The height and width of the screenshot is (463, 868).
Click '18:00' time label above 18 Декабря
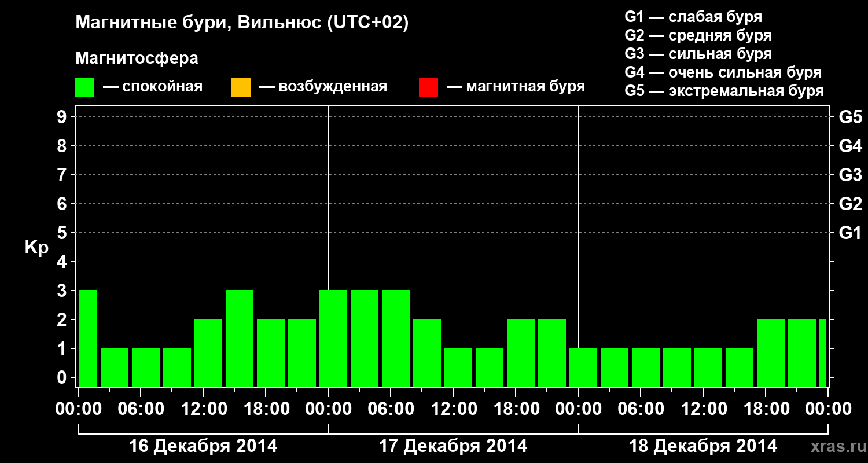766,409
